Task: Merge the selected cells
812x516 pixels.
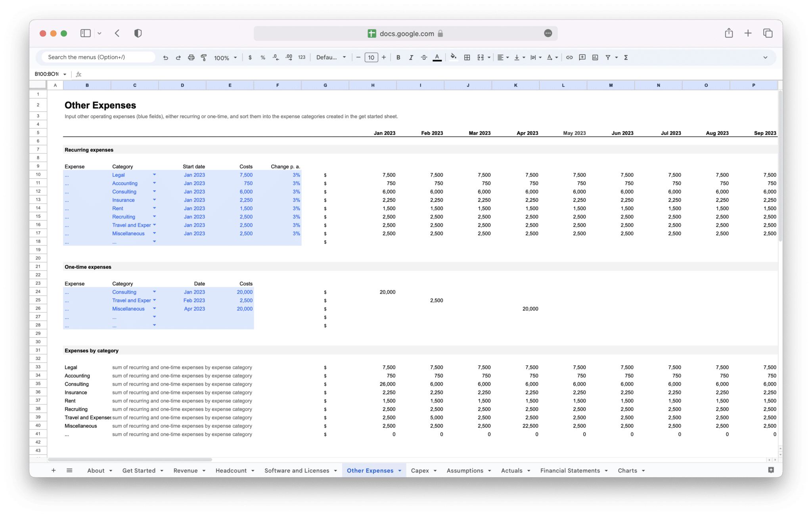Action: [481, 57]
